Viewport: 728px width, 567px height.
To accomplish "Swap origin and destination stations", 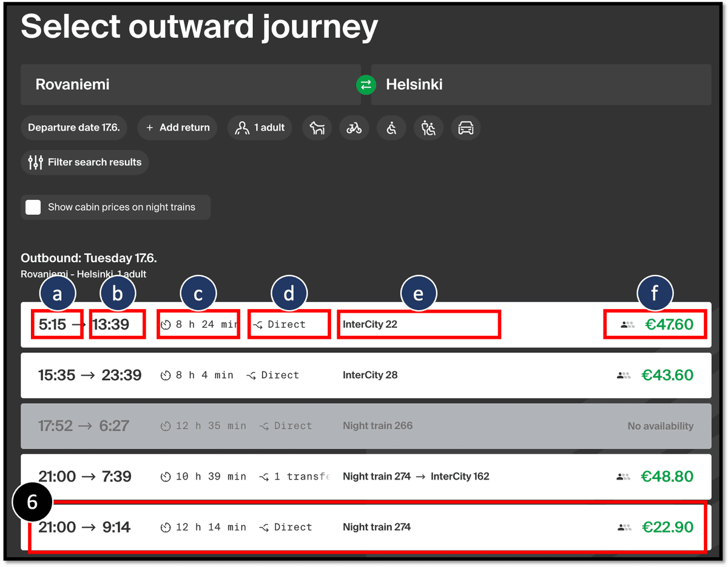I will pyautogui.click(x=366, y=85).
